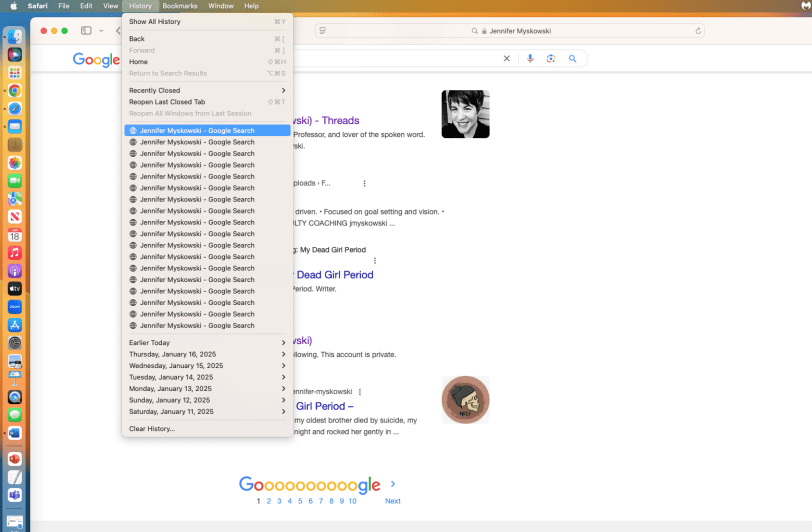Choose Show All History
This screenshot has height=532, width=812.
207,22
